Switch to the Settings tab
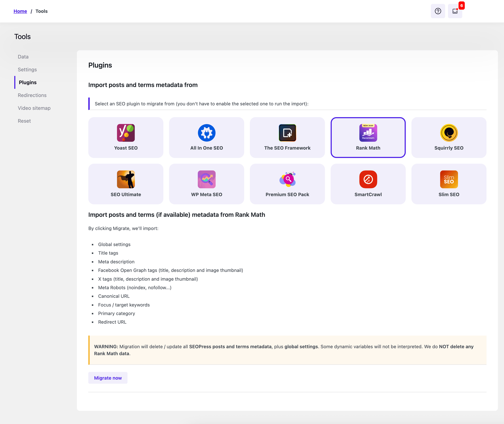Screen dimensions: 504x424 point(27,70)
